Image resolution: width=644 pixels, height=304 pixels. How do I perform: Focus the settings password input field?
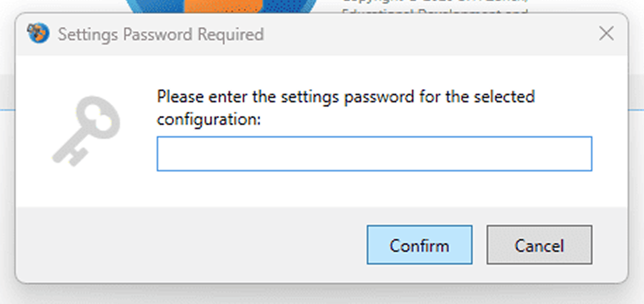tap(374, 153)
